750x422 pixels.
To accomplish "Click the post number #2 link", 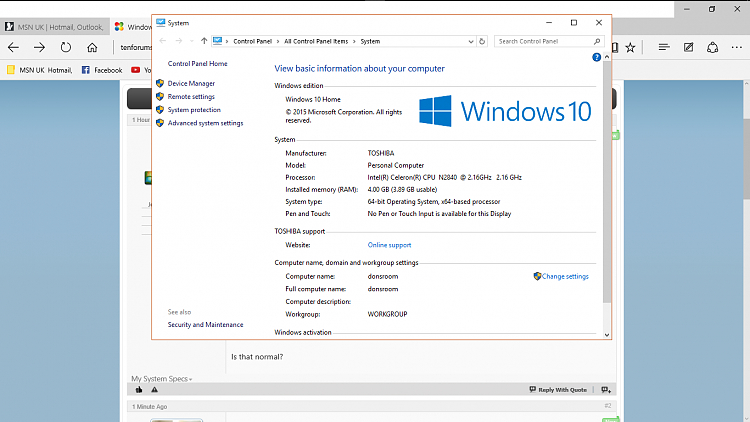I will (607, 406).
